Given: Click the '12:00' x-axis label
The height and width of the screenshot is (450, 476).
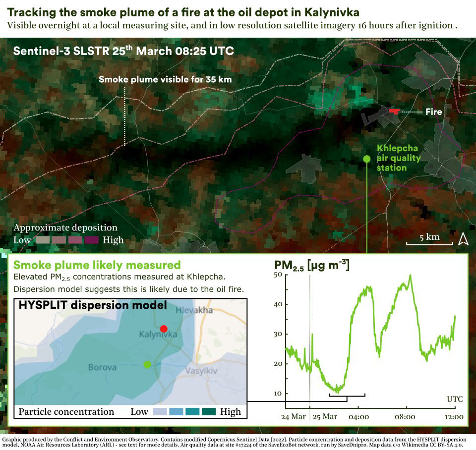Looking at the screenshot, I should point(454,417).
